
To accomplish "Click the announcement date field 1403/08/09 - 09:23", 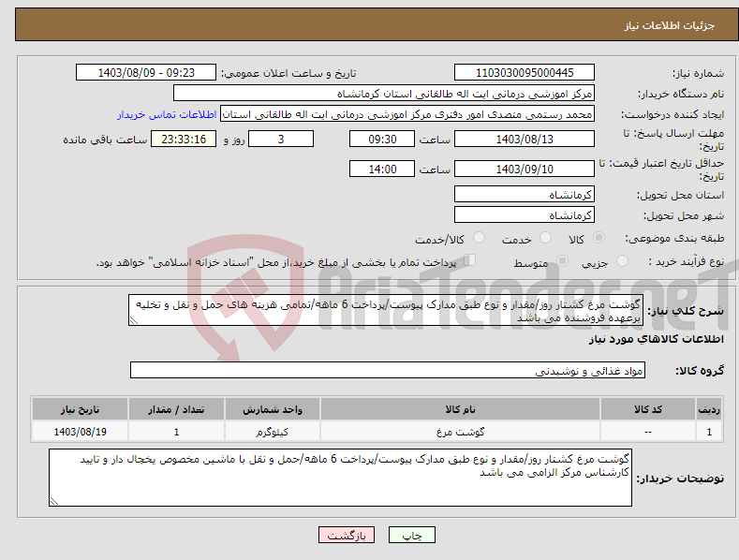I will 146,73.
